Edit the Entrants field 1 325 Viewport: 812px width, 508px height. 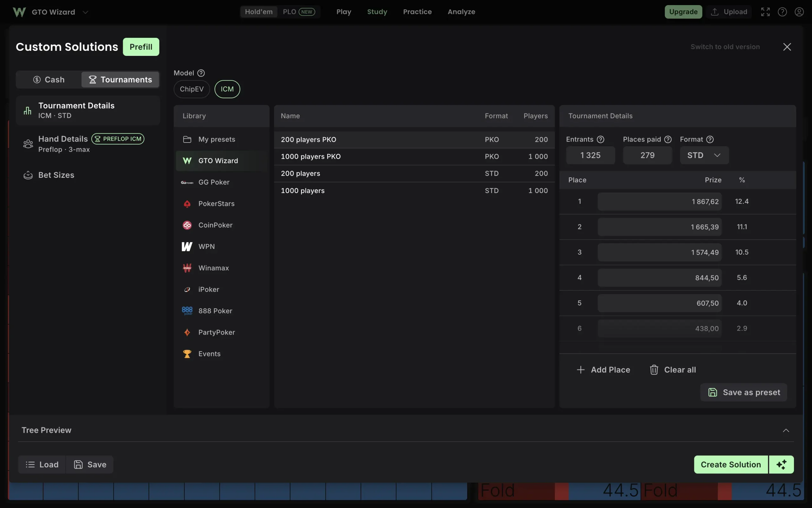pyautogui.click(x=591, y=155)
